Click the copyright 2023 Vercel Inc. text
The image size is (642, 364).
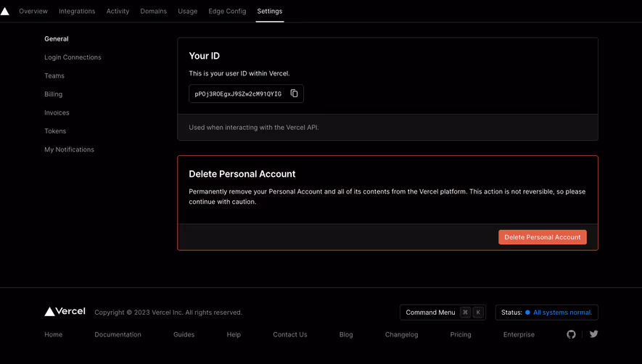click(x=168, y=313)
